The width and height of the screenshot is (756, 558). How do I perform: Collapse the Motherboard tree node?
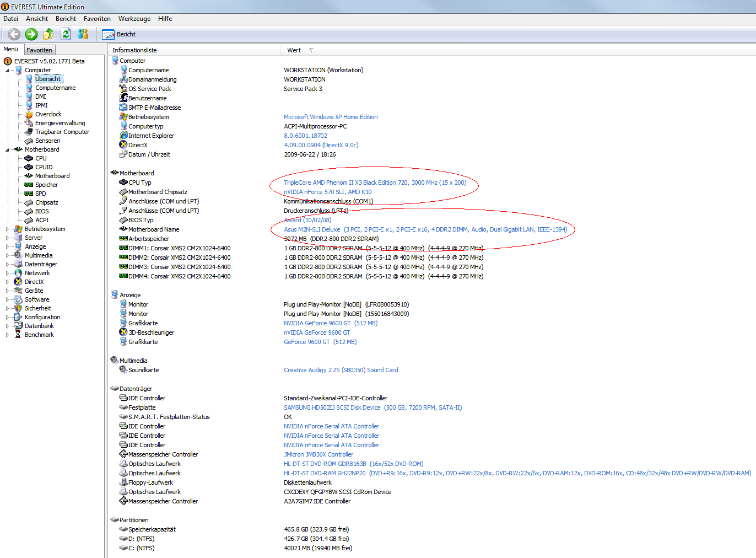coord(8,150)
